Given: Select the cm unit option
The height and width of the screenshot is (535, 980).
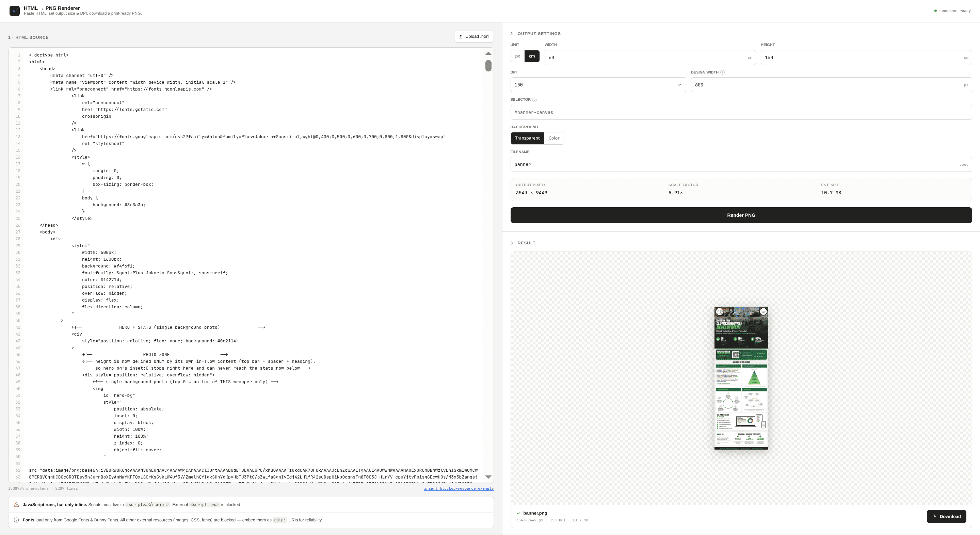Looking at the screenshot, I should [532, 56].
